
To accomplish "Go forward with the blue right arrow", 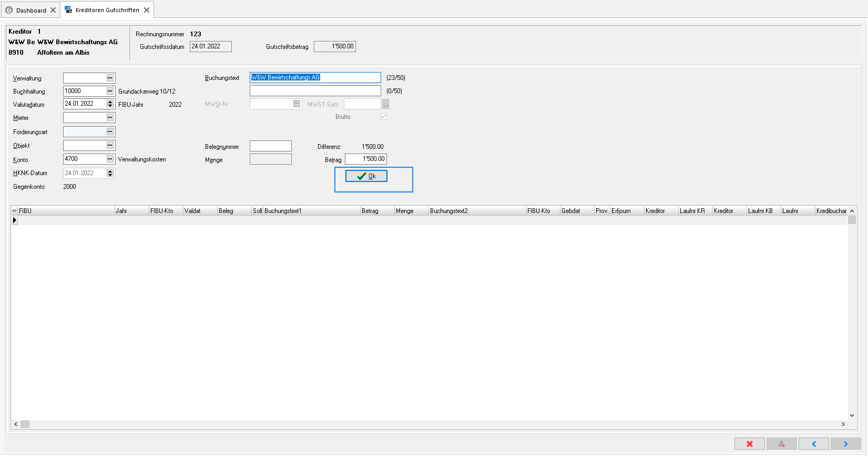I will 846,444.
